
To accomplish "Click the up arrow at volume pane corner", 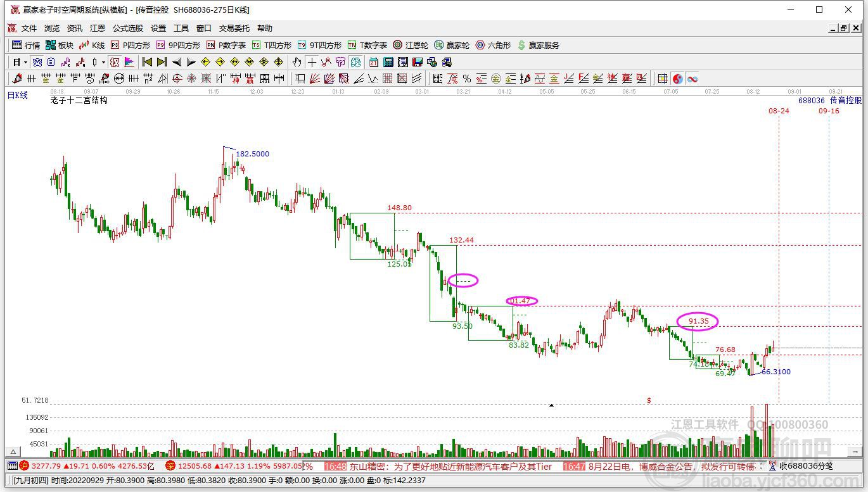I will click(11, 452).
